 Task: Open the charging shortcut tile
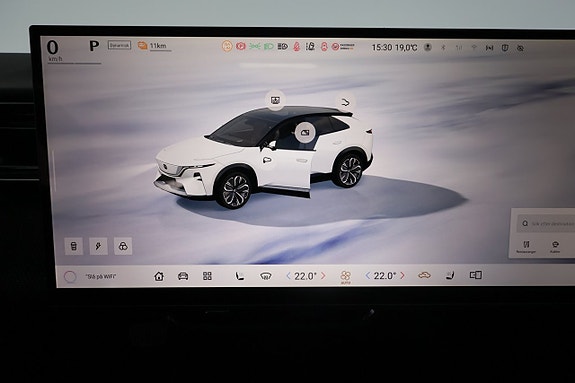99,246
